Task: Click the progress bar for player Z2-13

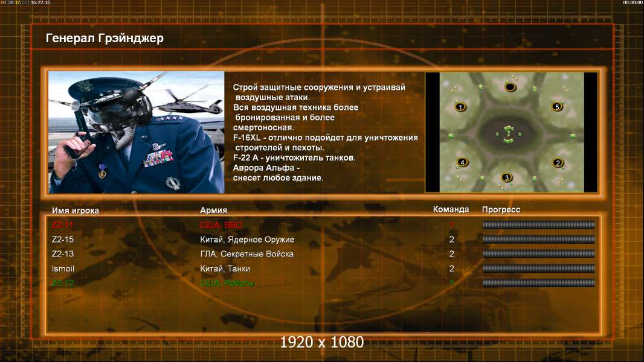Action: click(x=539, y=254)
